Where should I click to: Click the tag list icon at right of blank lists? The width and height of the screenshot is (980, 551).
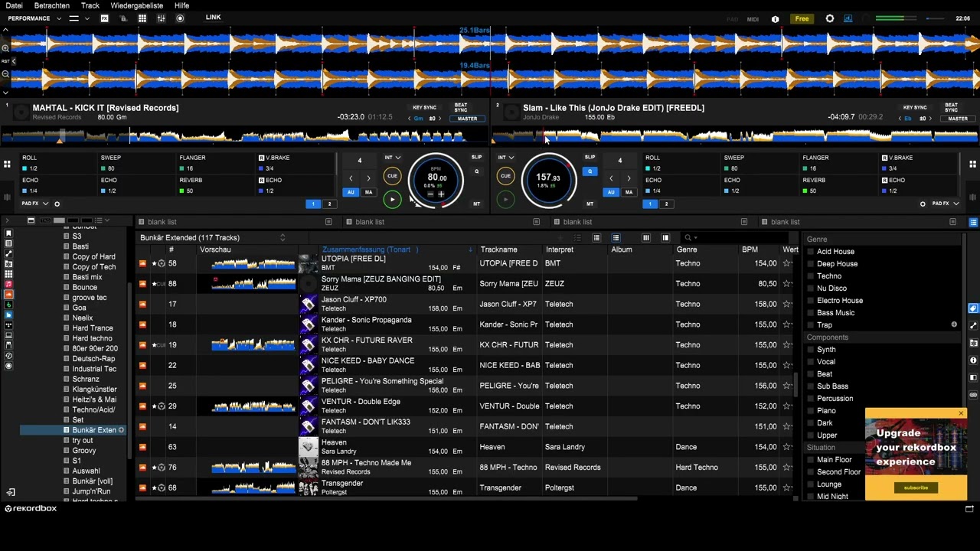973,222
